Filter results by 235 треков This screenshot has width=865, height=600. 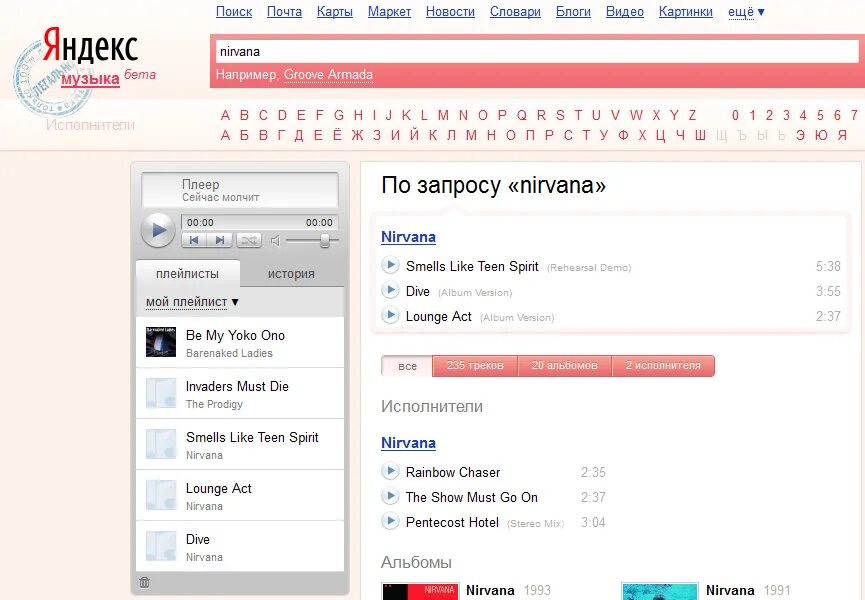[x=475, y=366]
